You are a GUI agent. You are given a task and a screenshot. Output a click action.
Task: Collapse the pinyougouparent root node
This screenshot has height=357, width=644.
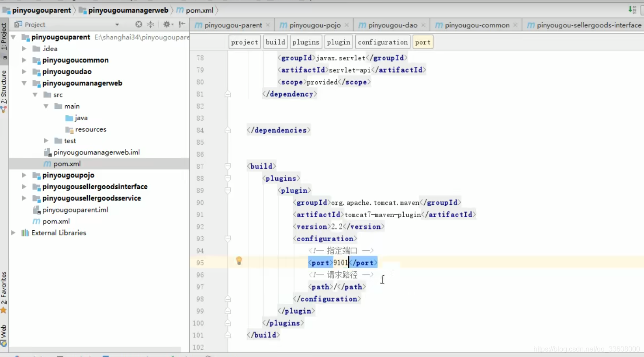click(14, 37)
